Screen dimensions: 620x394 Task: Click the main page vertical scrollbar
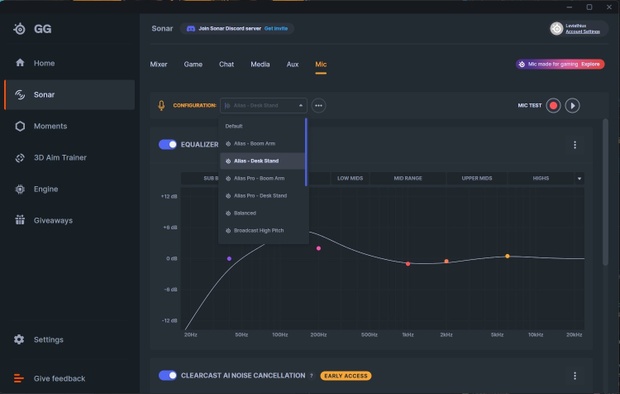click(605, 192)
